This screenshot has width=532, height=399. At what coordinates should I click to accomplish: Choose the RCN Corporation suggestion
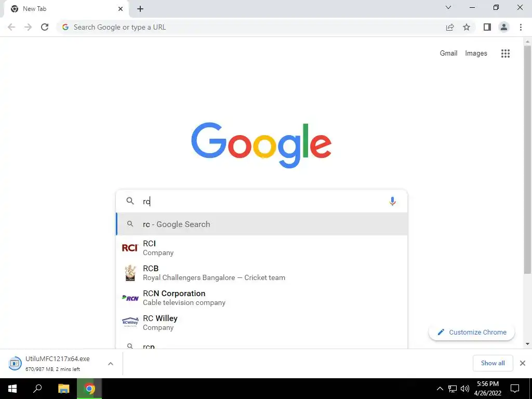[262, 298]
